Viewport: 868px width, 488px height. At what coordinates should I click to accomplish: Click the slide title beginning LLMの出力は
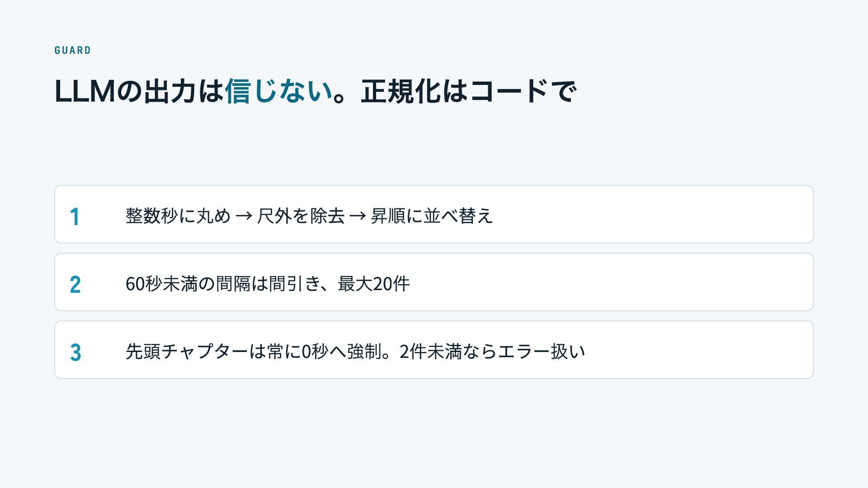pos(315,91)
